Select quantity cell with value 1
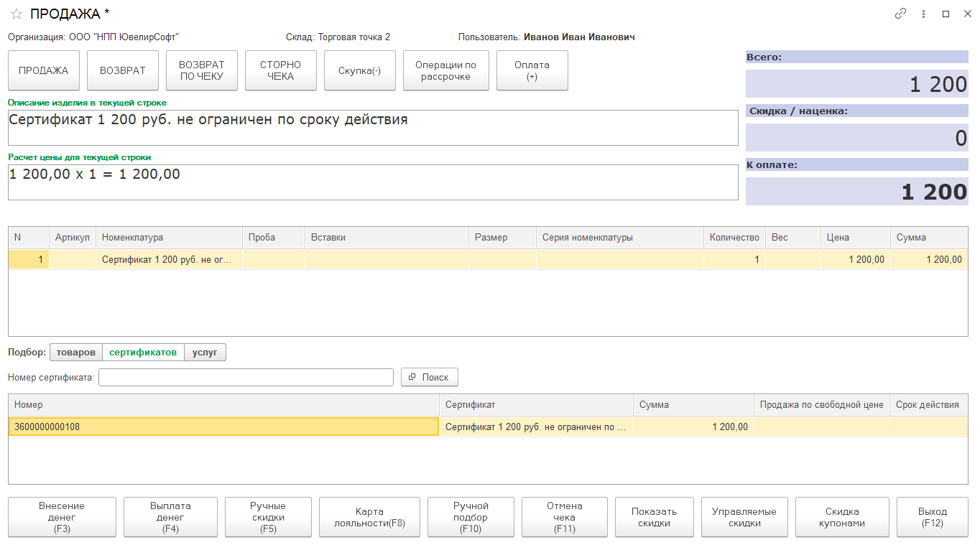Viewport: 980px width, 545px height. pyautogui.click(x=734, y=259)
